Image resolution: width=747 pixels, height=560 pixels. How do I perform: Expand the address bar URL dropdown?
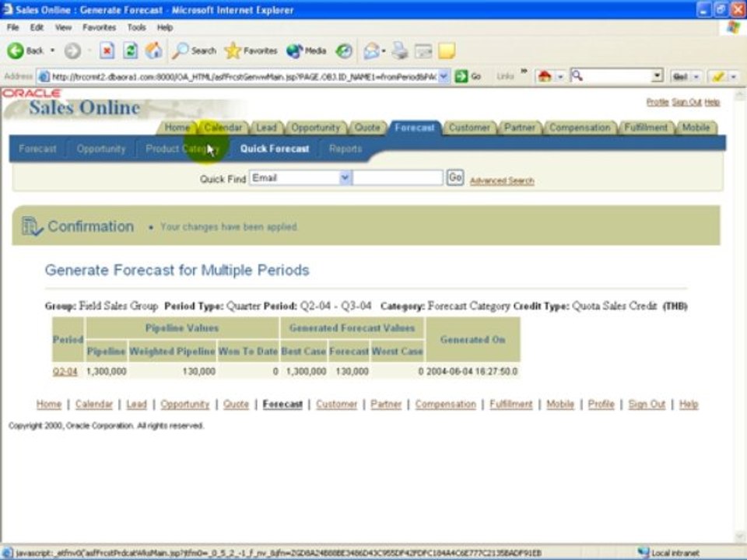coord(444,76)
